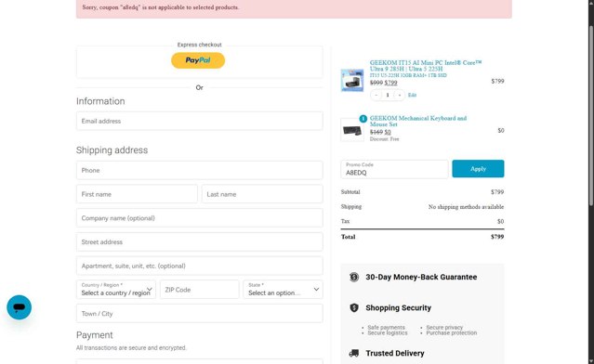This screenshot has height=364, width=594.
Task: Click the Subtotal label
Action: point(350,192)
